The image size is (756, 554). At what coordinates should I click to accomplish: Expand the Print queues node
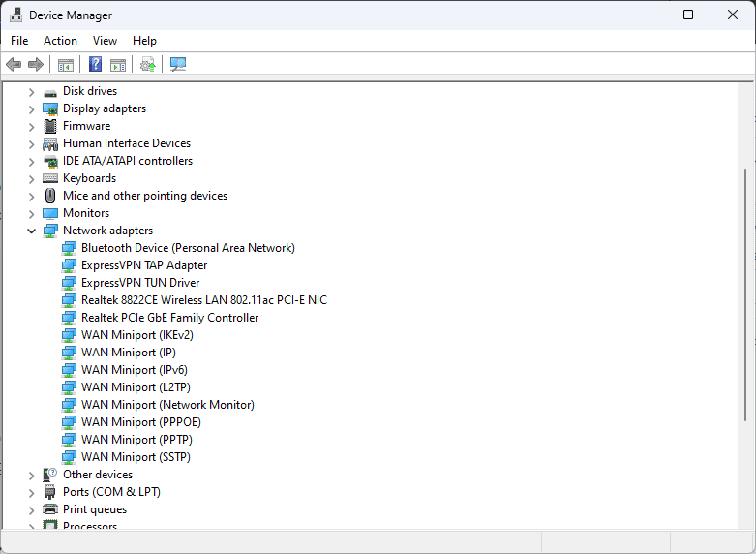point(31,509)
